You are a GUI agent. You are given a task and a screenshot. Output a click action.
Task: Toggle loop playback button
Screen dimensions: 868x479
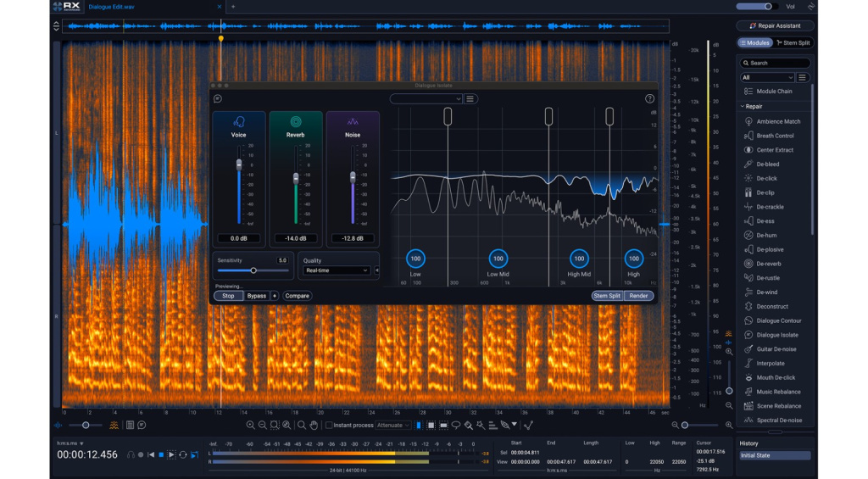click(184, 454)
